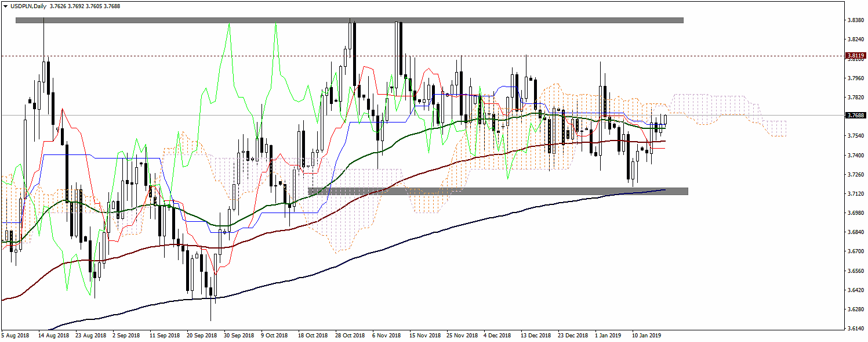The image size is (868, 342).
Task: Click the 30 Sep 2018 date label
Action: point(239,336)
